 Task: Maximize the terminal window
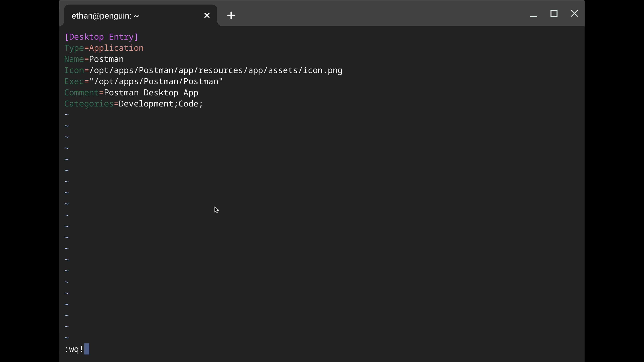[554, 13]
